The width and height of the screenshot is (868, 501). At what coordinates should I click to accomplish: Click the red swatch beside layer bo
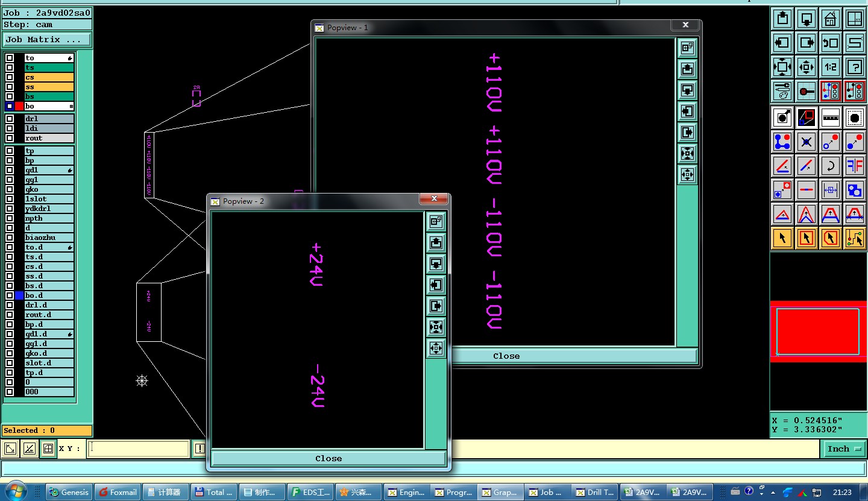point(19,106)
